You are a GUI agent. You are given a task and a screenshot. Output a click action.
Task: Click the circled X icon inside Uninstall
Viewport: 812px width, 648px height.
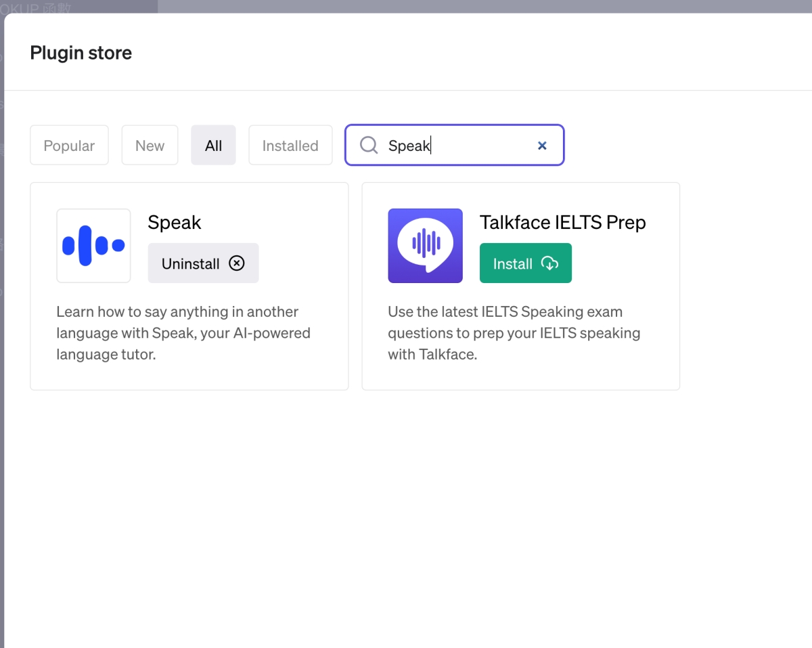coord(236,263)
